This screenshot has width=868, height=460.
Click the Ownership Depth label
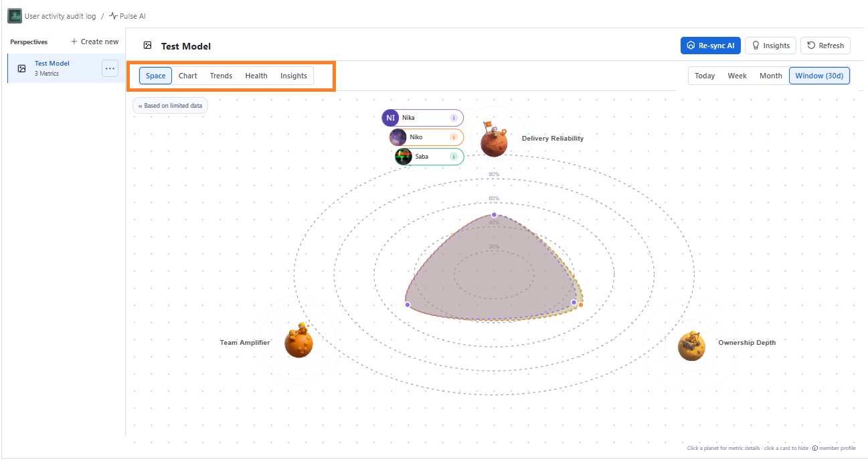pyautogui.click(x=747, y=342)
